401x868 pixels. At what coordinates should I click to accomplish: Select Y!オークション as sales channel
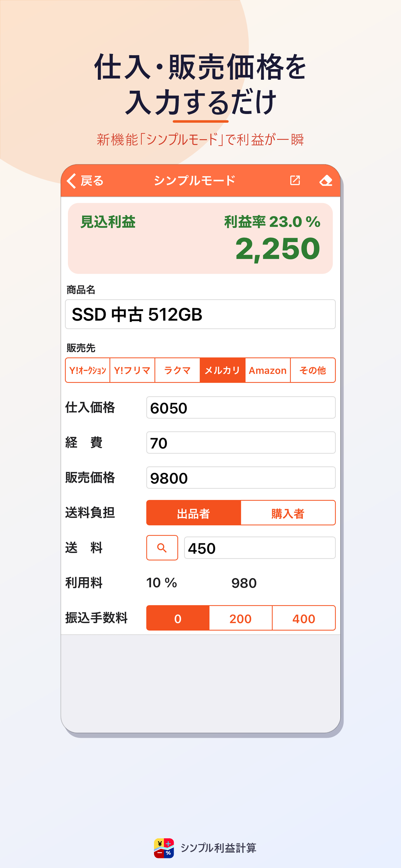(87, 370)
